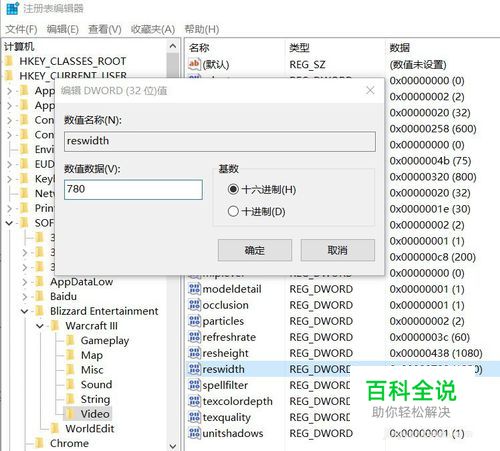
Task: Select the texcolordepth value name
Action: (x=237, y=401)
